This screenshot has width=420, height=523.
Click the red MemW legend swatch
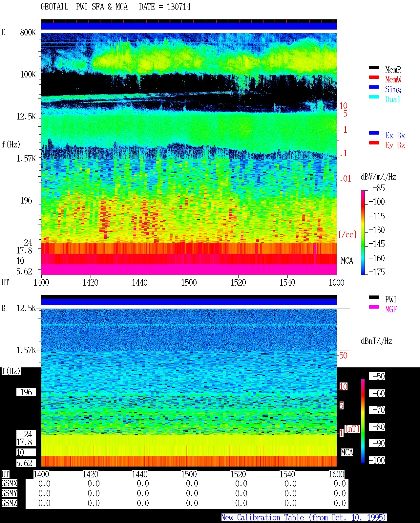[374, 77]
